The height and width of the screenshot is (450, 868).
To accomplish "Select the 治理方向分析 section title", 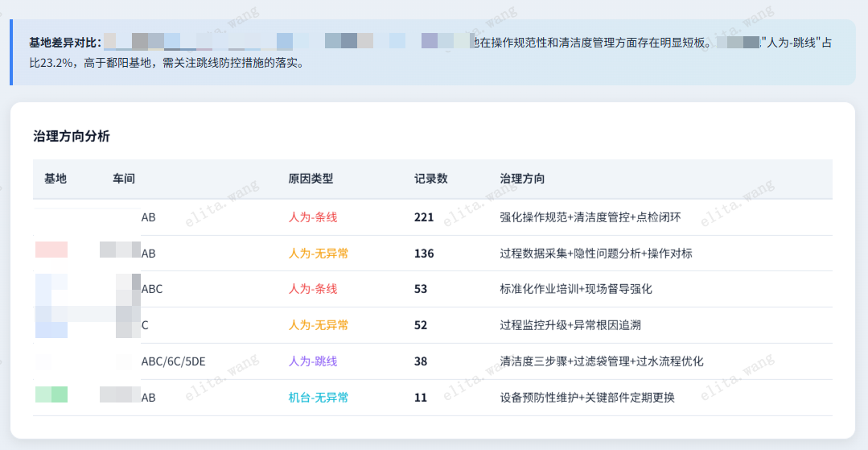I will [x=72, y=136].
